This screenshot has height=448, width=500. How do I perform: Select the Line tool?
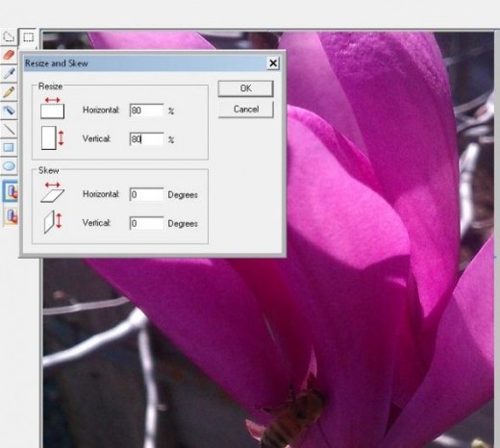click(x=9, y=129)
